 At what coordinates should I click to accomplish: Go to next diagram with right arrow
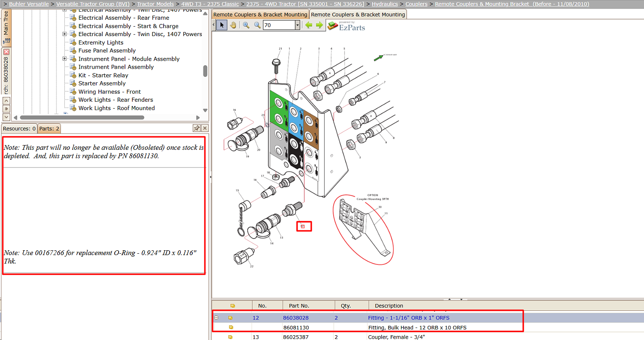tap(319, 25)
